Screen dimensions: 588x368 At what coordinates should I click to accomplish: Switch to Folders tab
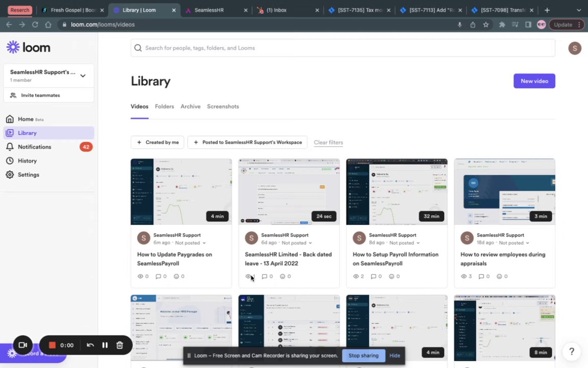(164, 107)
